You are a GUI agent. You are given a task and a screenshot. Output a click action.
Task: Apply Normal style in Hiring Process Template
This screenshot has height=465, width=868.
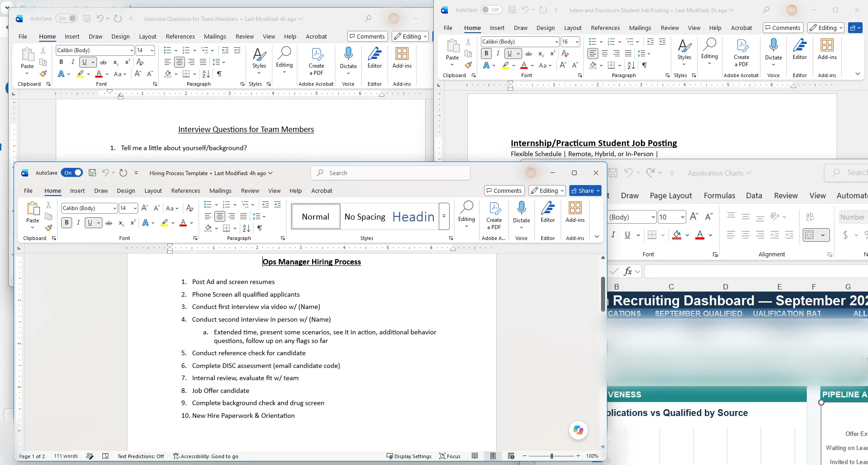coord(315,216)
